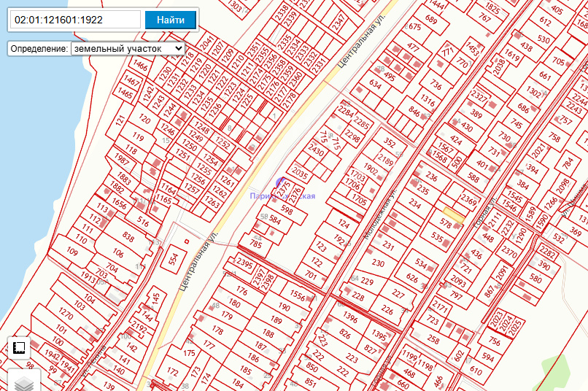Select parcel 1396 on the map
The height and width of the screenshot is (391, 588).
pyautogui.click(x=350, y=318)
